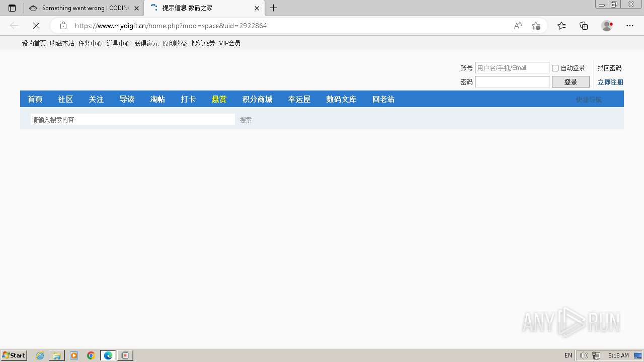Open the Windows Start menu
Viewport: 644px width, 362px height.
[x=14, y=355]
